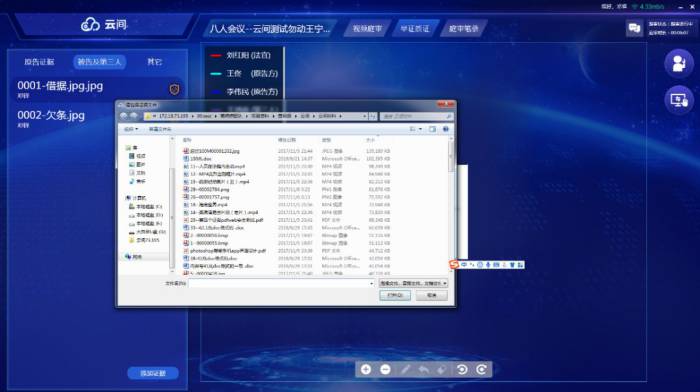Rotate evidence image clockwise
The image size is (700, 392).
481,369
